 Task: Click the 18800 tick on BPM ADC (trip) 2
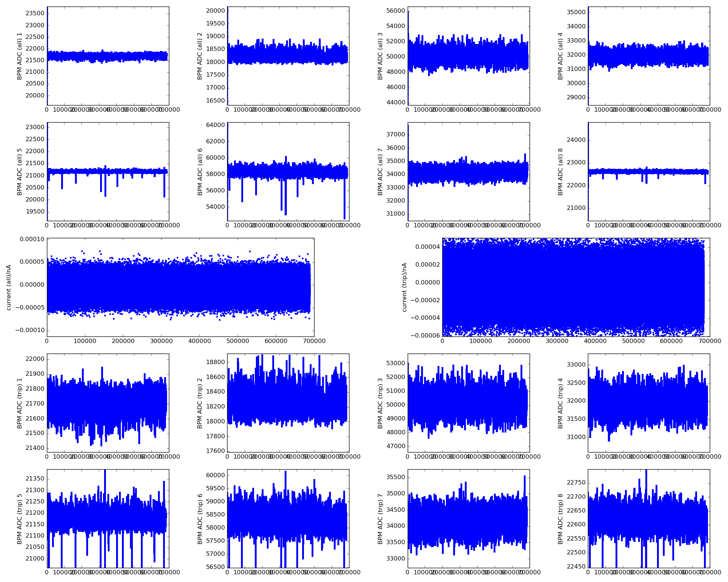(x=215, y=362)
